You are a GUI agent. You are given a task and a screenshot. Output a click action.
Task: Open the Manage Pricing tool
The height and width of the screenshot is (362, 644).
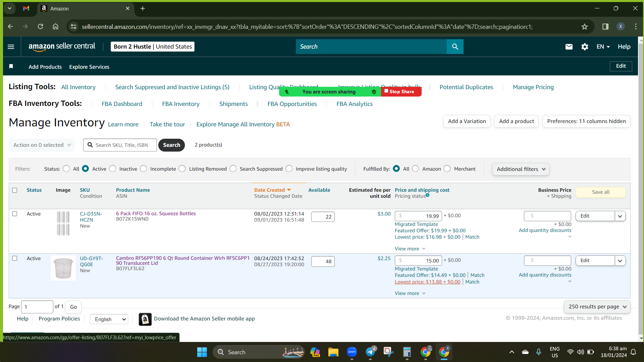pos(533,87)
